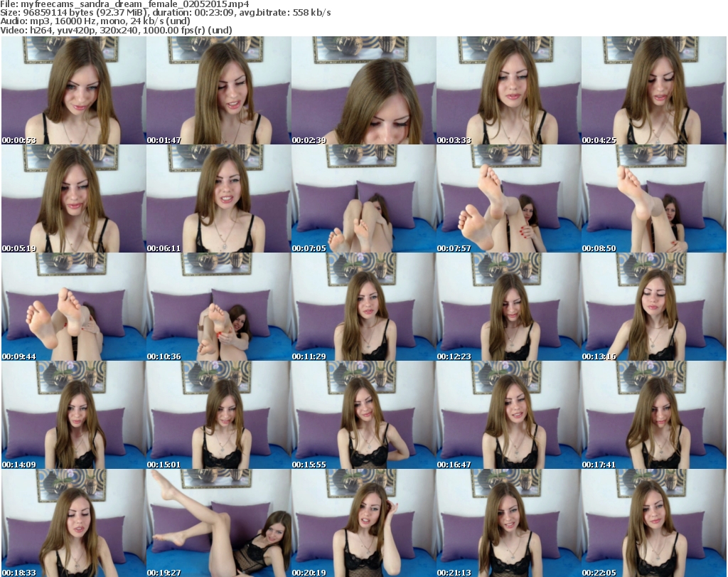Select the thumbnail stamped 00:13:16
728x577 pixels.
(x=654, y=307)
